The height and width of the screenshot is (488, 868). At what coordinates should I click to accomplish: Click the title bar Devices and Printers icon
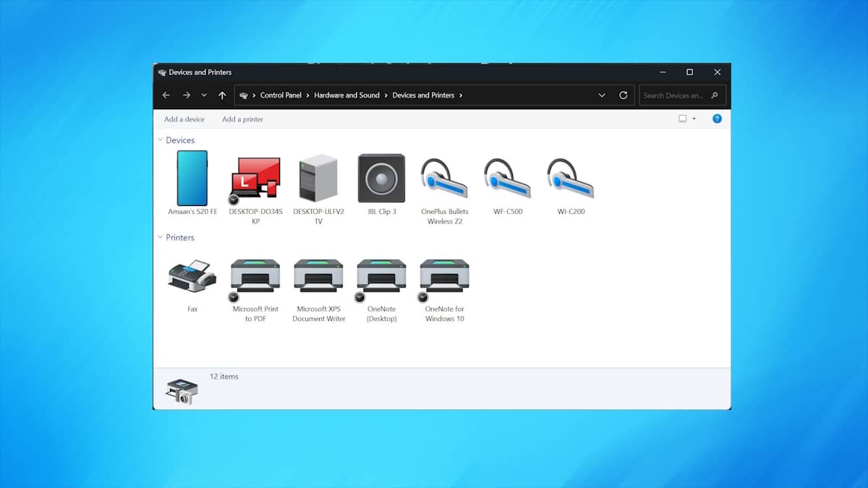[x=162, y=72]
